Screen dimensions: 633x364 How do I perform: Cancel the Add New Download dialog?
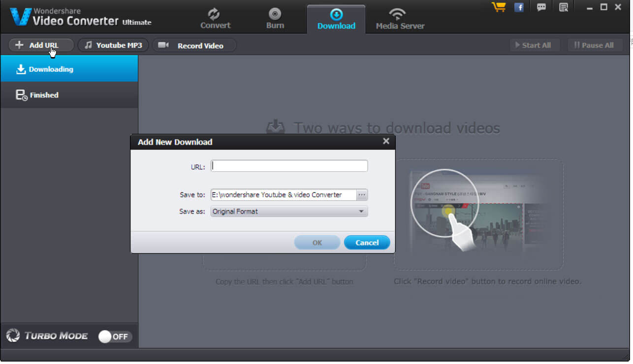pyautogui.click(x=367, y=243)
